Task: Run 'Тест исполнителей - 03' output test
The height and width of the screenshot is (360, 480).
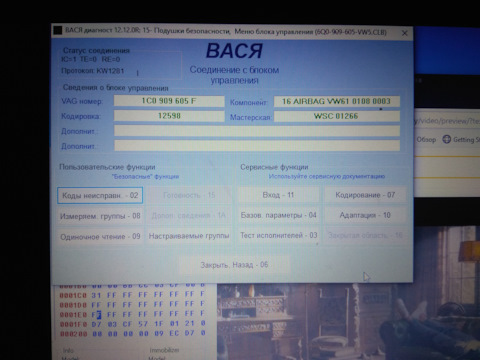Action: (278, 236)
